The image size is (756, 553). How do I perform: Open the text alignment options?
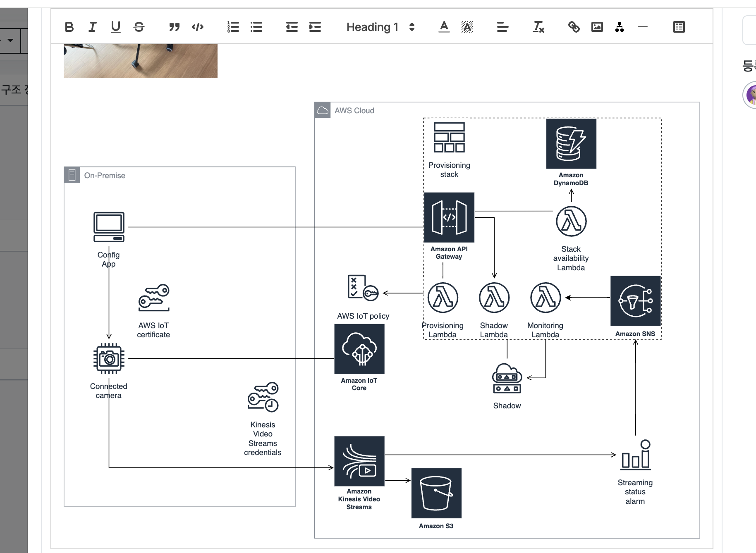(503, 27)
